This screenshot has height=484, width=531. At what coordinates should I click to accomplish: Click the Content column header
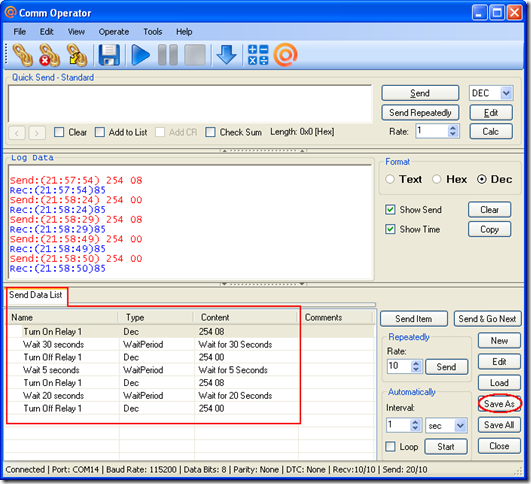coord(246,318)
